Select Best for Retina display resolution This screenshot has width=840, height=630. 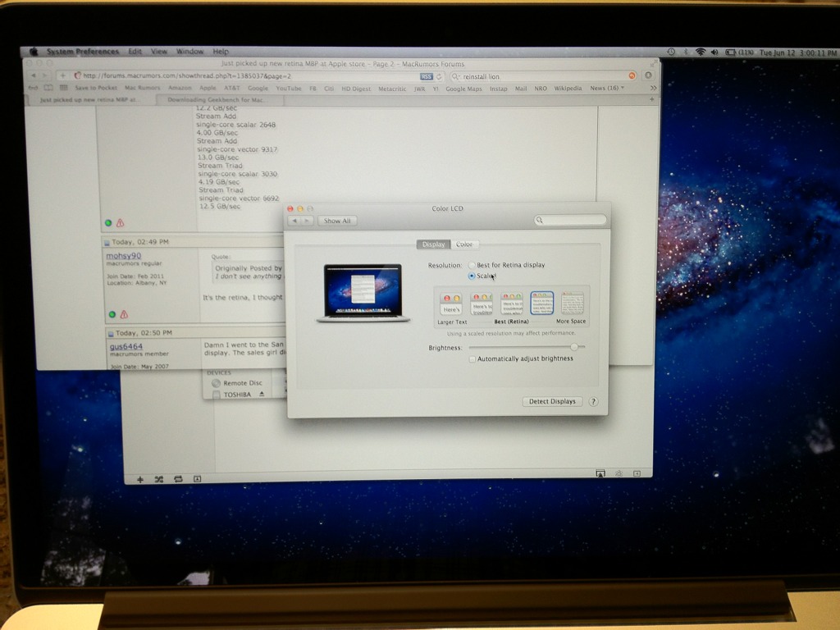tap(472, 265)
